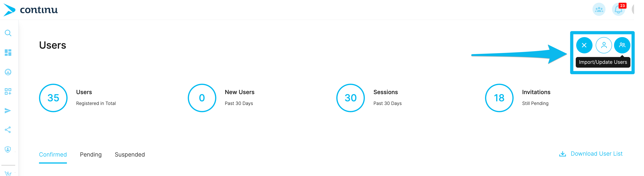Click the 35 Users total circle
Image resolution: width=644 pixels, height=176 pixels.
coord(53,98)
